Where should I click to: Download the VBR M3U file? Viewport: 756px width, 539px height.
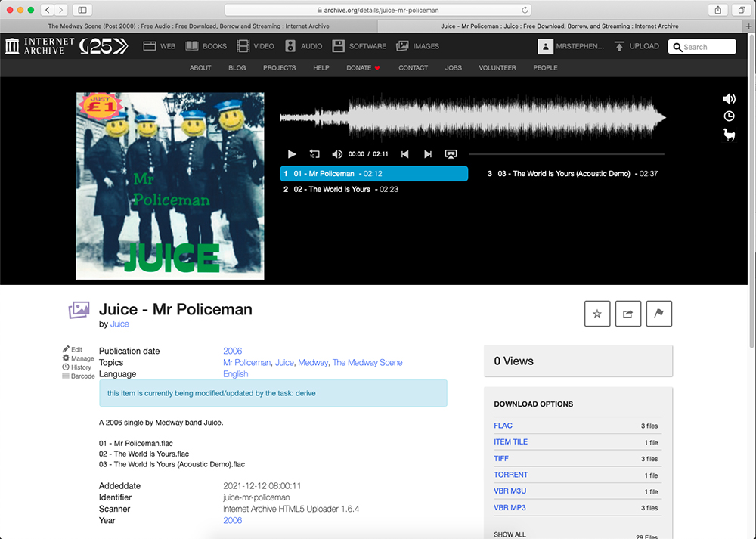click(510, 491)
